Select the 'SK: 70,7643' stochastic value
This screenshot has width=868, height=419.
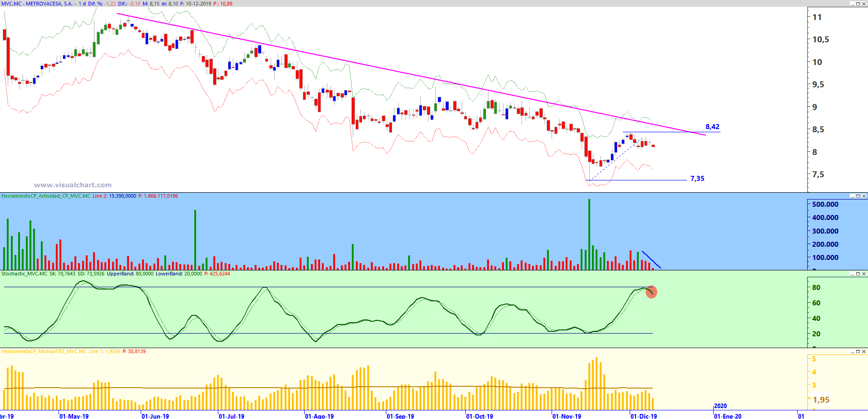click(62, 274)
